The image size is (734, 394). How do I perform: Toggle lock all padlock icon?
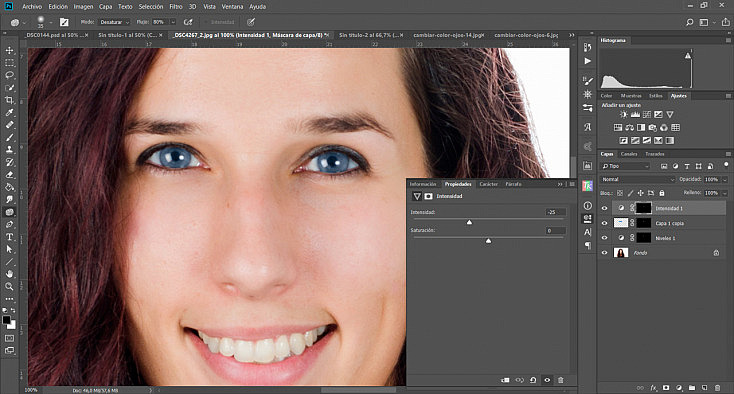(x=662, y=193)
